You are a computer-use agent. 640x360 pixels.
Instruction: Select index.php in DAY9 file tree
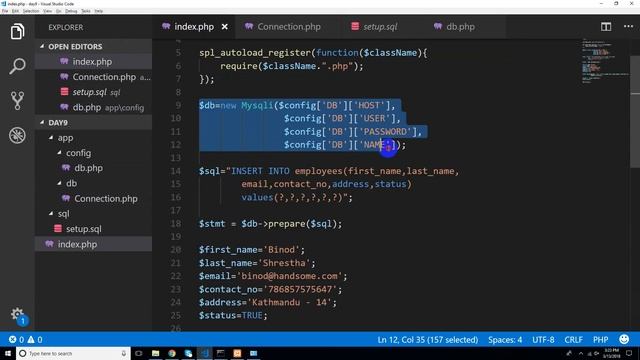tap(93, 244)
